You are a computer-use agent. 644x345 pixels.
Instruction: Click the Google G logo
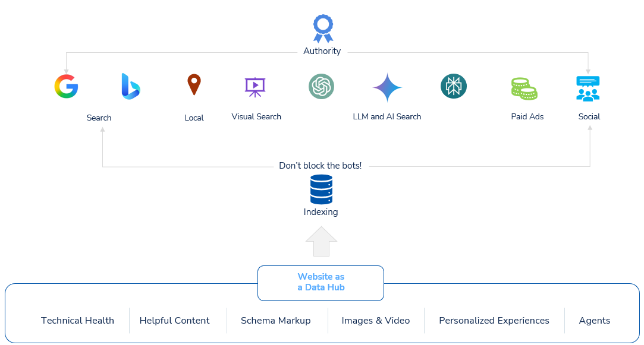point(66,86)
